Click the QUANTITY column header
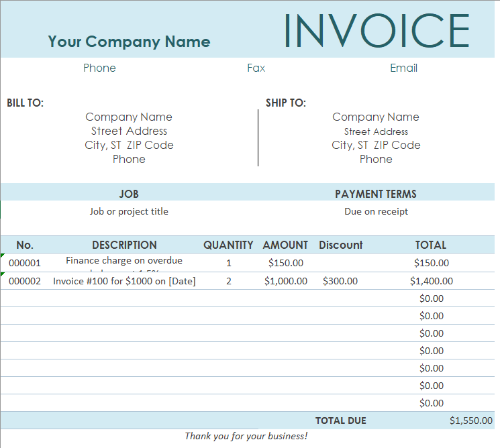 coord(228,245)
